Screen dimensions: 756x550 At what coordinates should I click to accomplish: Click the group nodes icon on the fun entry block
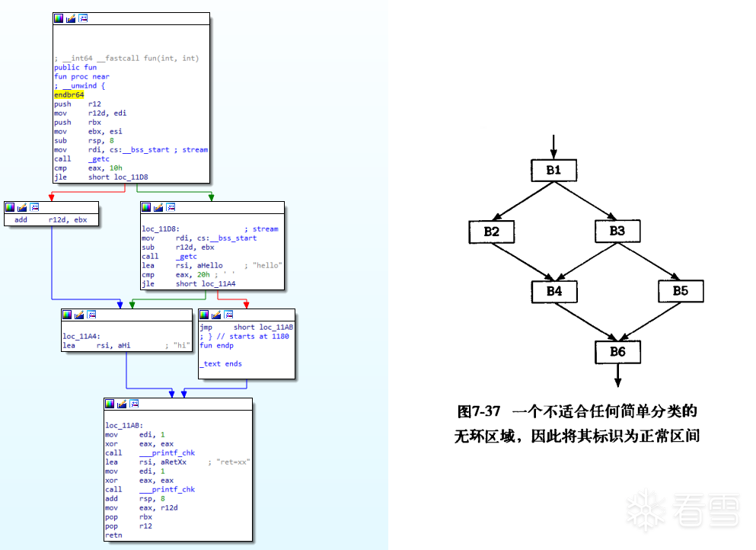83,18
